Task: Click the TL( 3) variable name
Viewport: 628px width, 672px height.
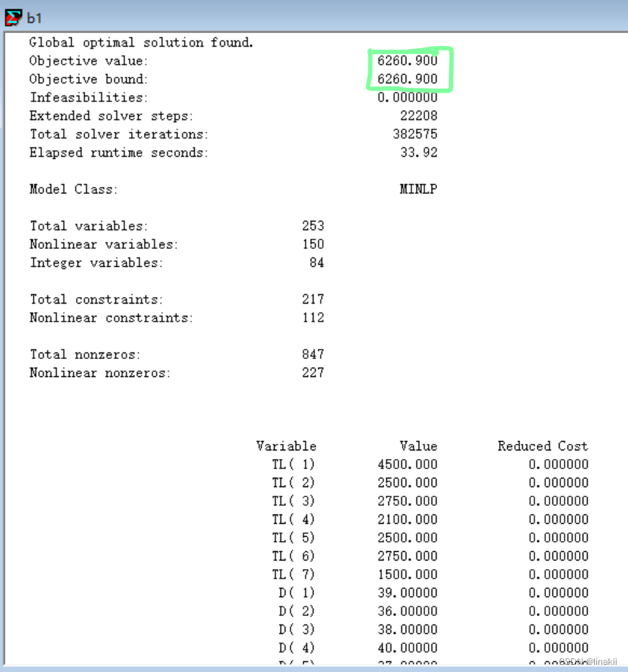Action: click(x=294, y=501)
